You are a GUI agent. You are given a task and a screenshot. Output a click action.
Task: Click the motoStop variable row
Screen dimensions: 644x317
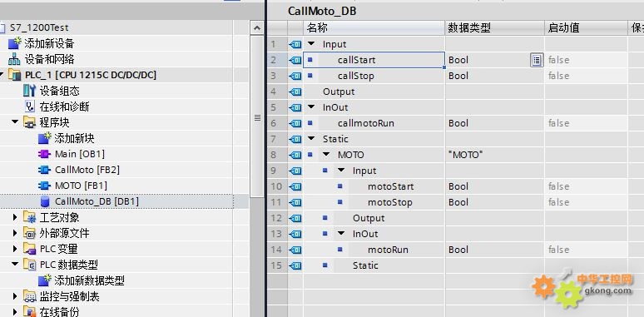coord(455,202)
